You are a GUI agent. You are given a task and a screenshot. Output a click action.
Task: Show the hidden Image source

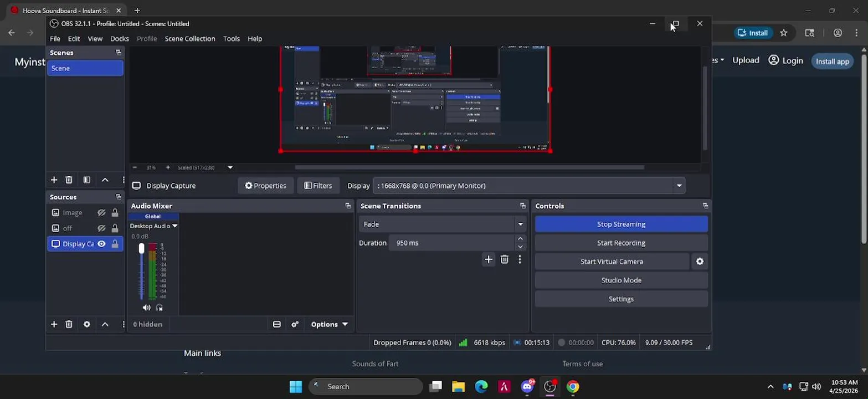tap(101, 213)
